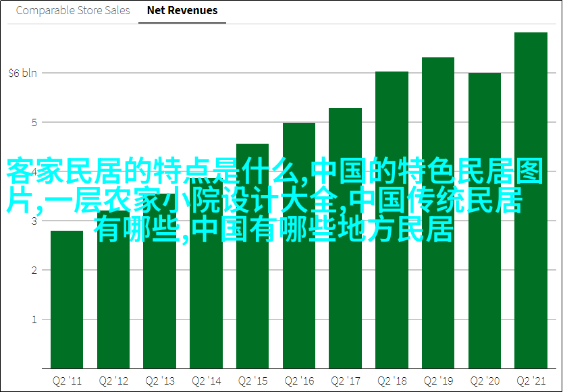Click the Q2 '11 revenue bar
This screenshot has width=563, height=392.
67,300
